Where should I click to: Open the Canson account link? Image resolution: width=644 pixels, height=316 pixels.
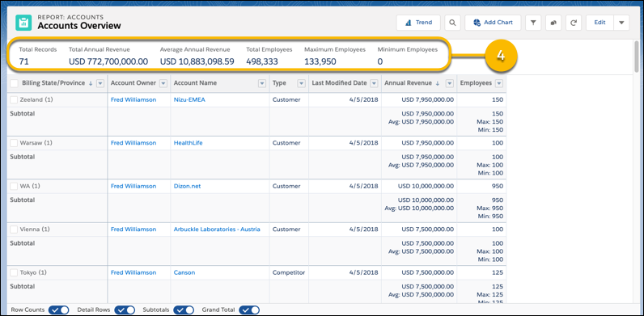184,272
